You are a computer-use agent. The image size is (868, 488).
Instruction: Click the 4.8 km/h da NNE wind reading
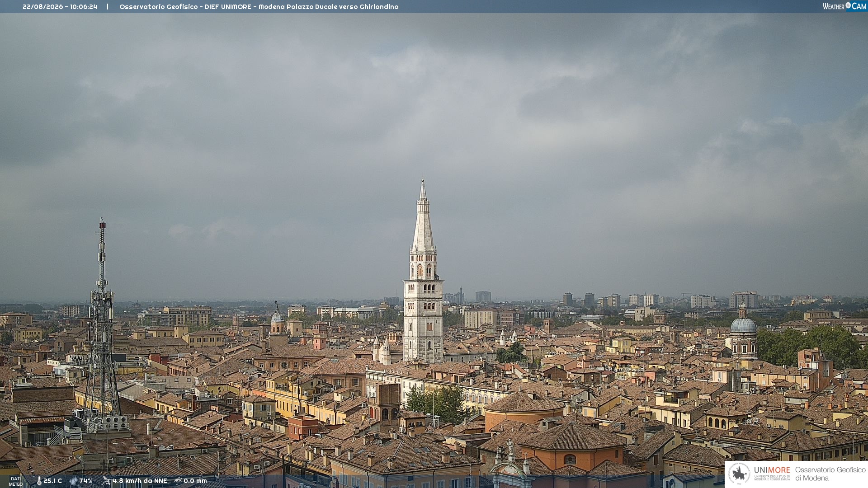click(140, 481)
